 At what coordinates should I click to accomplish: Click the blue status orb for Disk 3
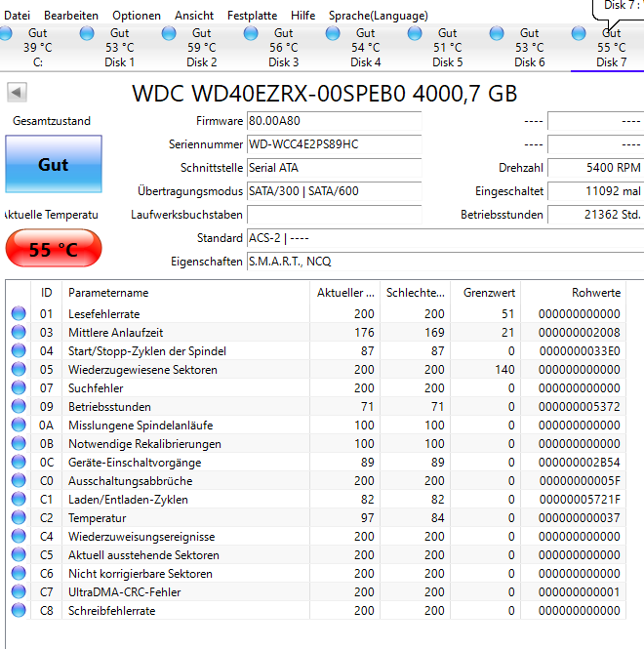(251, 33)
